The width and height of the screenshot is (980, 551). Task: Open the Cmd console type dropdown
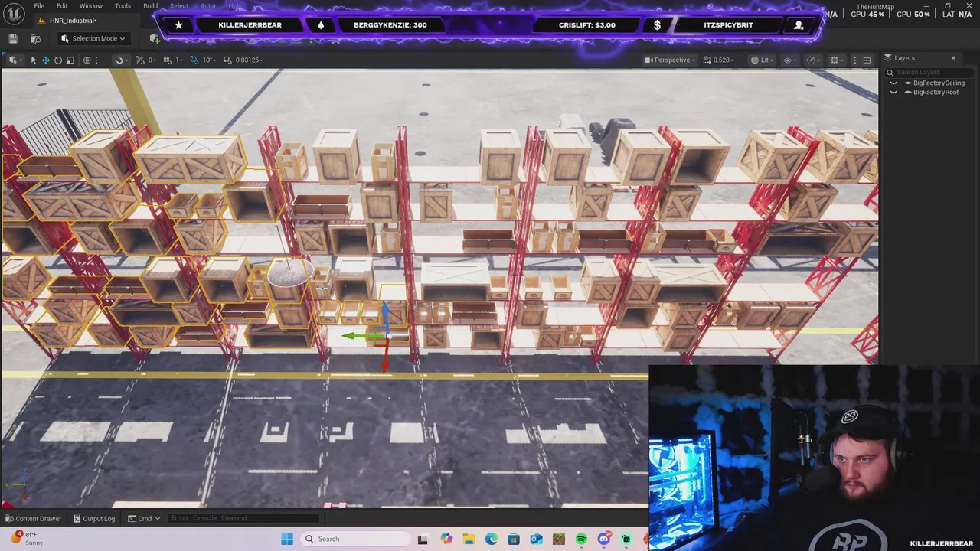point(144,518)
